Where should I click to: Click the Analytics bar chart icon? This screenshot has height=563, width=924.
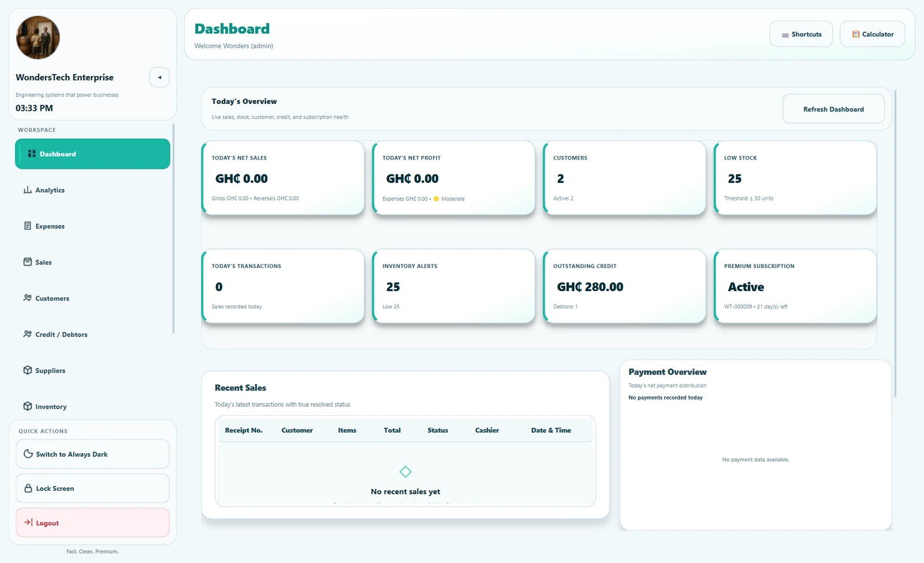tap(27, 190)
